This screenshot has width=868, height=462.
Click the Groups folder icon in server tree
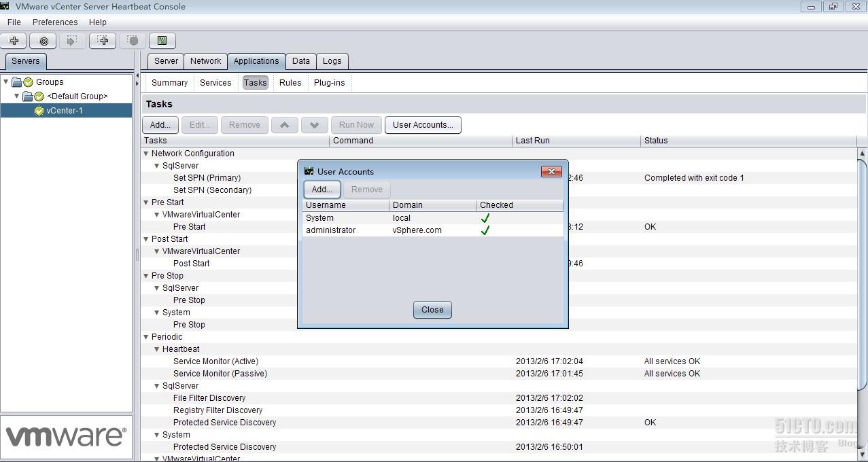17,82
